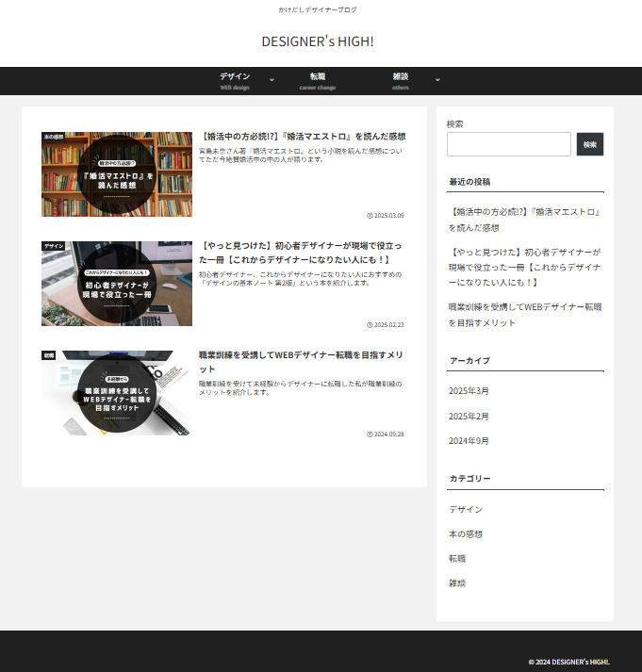Open the 職業訓練を受講して post title in article list
Viewport: 642px width, 672px height.
301,361
